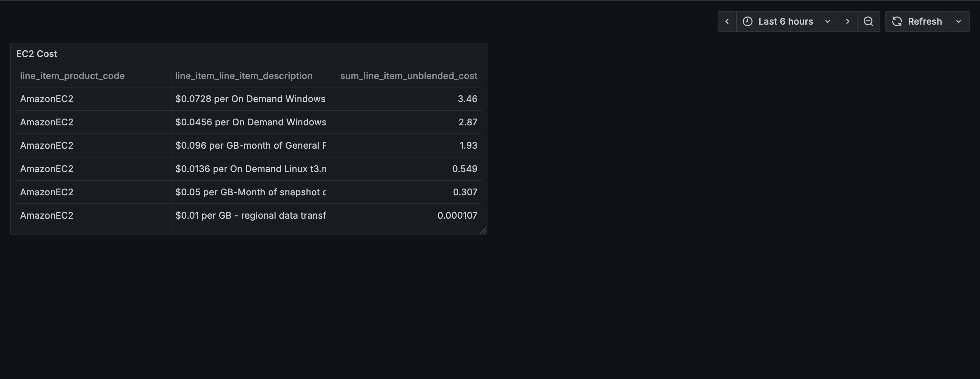Click the clock icon in time picker

(x=747, y=21)
